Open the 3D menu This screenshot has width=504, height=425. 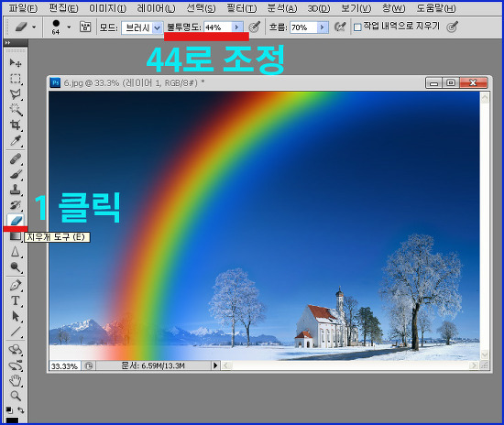click(319, 8)
